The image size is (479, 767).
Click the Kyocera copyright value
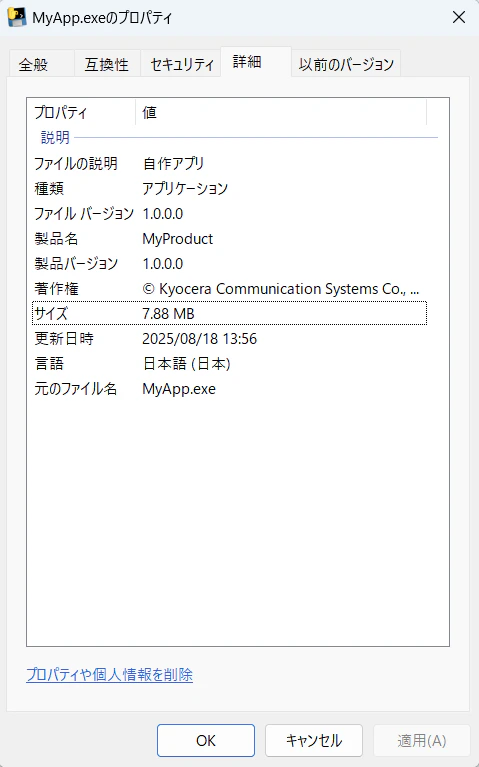280,289
